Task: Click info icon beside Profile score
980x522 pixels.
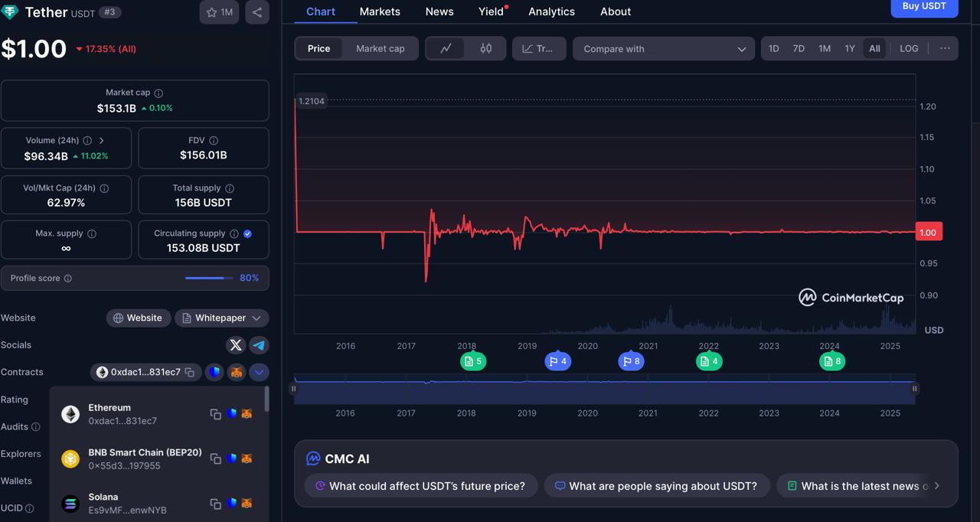Action: 67,279
